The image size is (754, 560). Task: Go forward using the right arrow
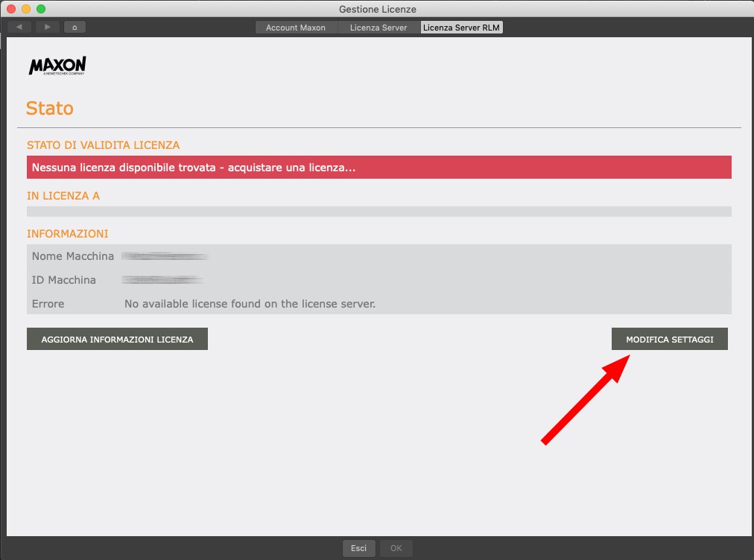tap(47, 27)
